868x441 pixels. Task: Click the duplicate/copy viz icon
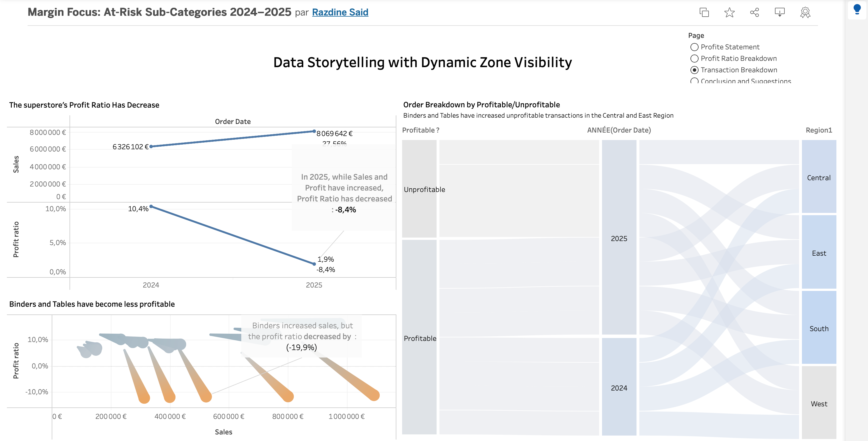704,12
